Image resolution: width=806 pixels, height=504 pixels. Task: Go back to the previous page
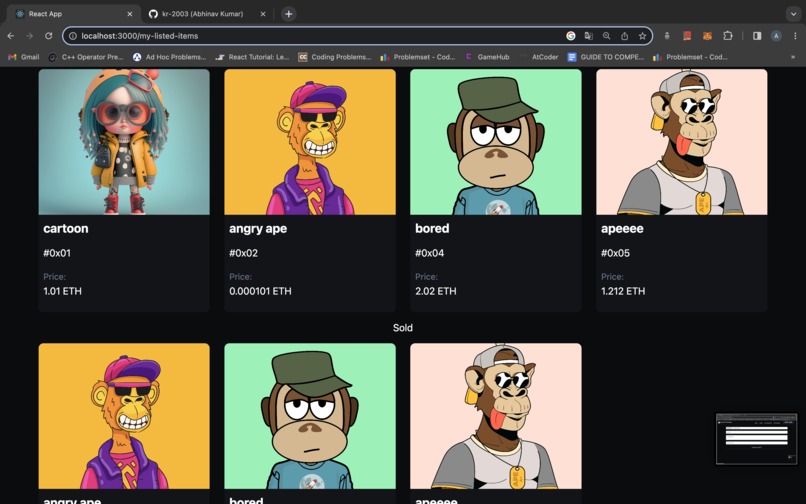11,36
